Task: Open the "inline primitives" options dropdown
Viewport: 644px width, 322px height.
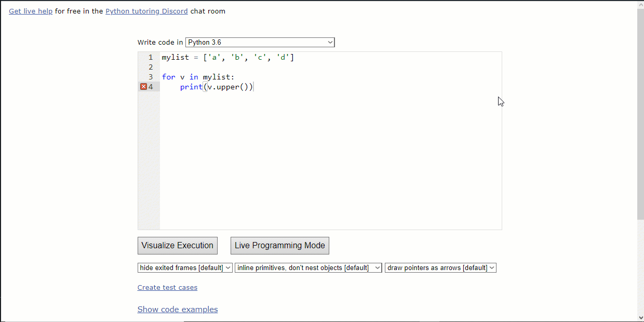Action: point(308,268)
